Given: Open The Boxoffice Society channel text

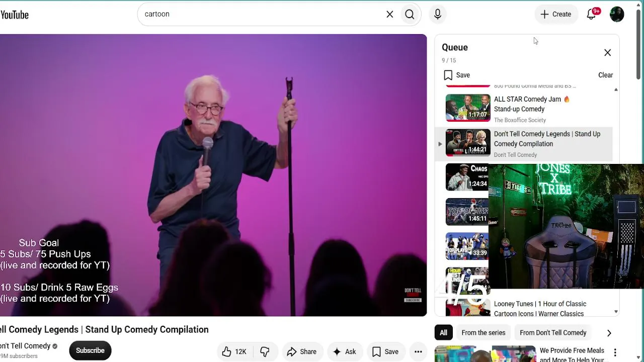Looking at the screenshot, I should [x=520, y=120].
